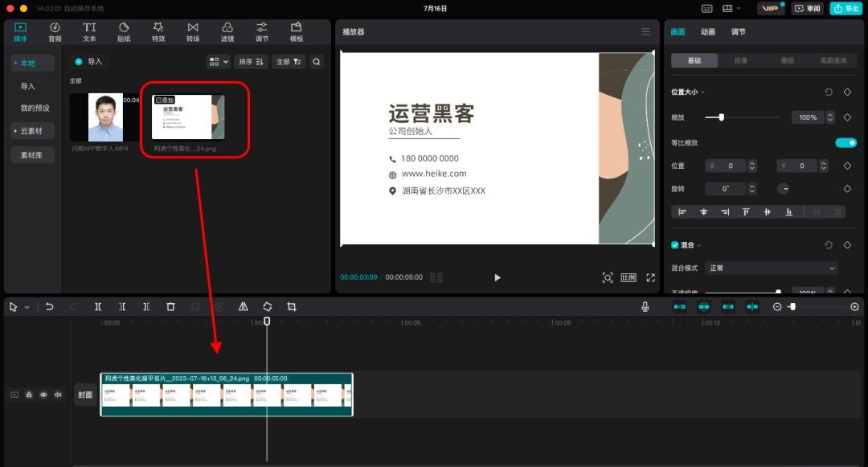Switch to the 蒙版 sub-tab
The width and height of the screenshot is (868, 467).
(787, 60)
